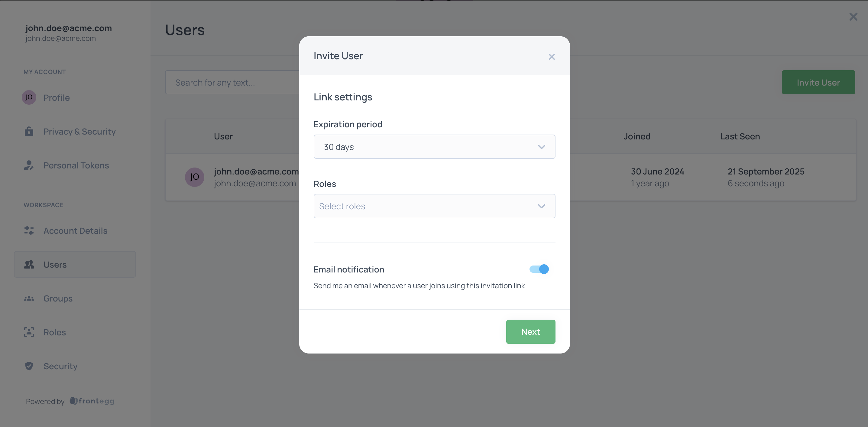Open Account Details via its sidebar icon

click(29, 231)
